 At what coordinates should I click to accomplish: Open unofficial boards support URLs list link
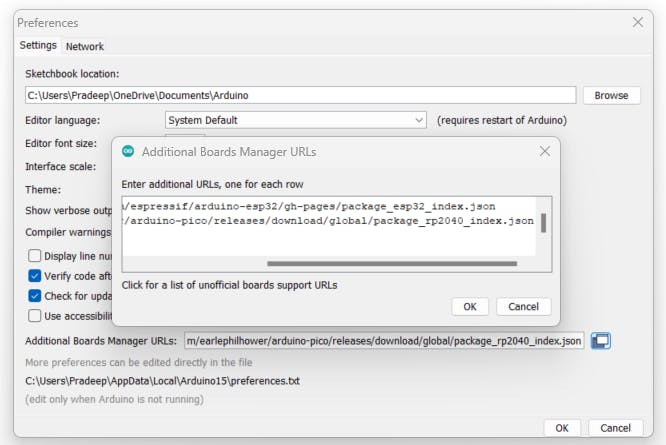[x=229, y=285]
